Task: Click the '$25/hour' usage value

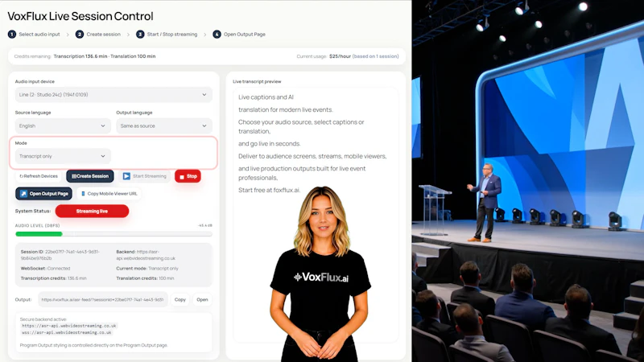Action: tap(340, 56)
